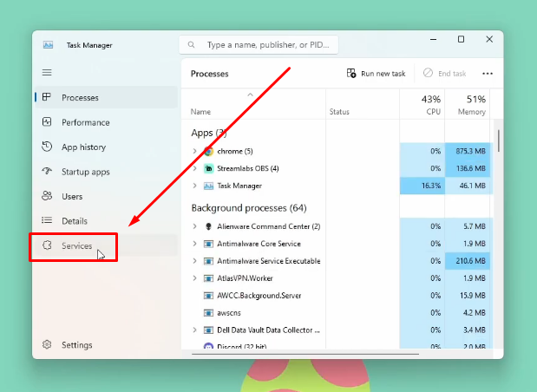Click the Users sidebar icon
This screenshot has width=537, height=392.
(47, 196)
